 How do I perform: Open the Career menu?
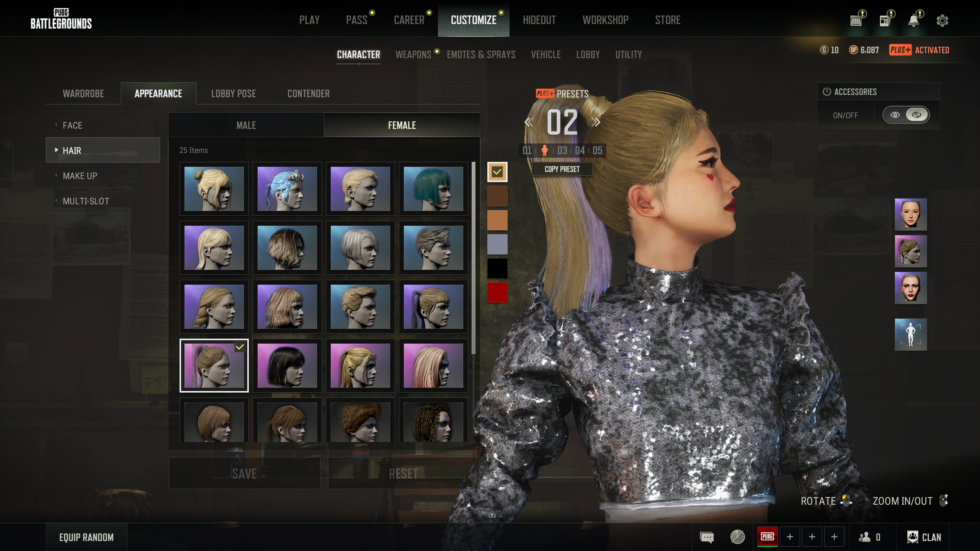[409, 20]
